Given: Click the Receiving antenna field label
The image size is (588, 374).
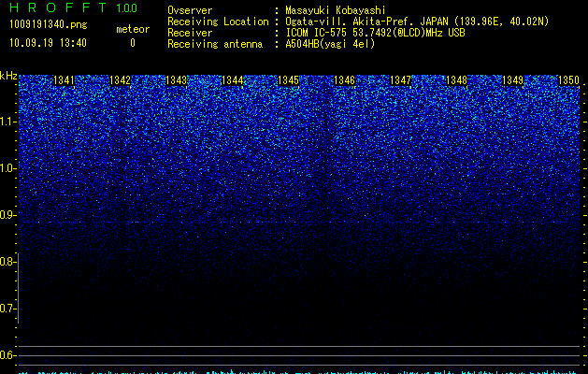Looking at the screenshot, I should [215, 44].
